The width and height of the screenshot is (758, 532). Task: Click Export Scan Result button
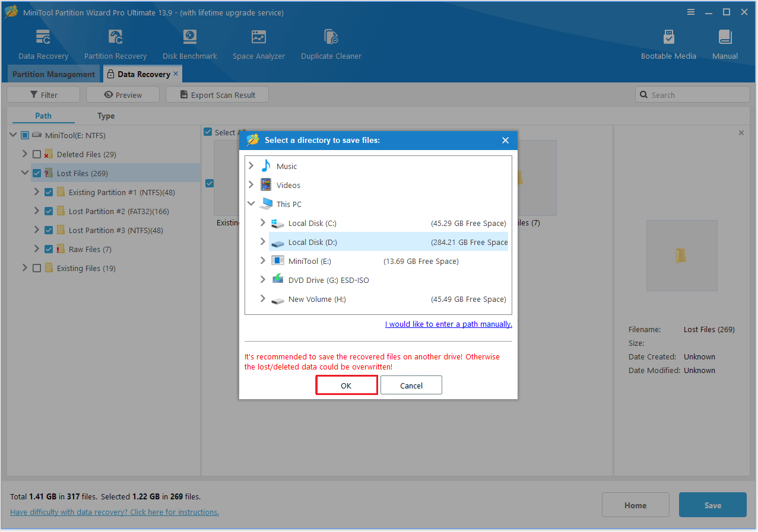[x=217, y=95]
